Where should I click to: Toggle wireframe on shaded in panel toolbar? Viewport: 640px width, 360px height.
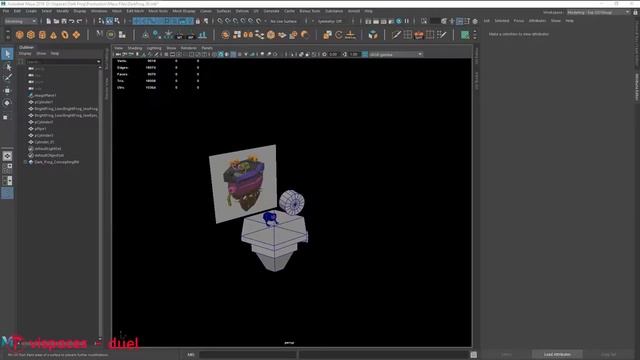233,54
